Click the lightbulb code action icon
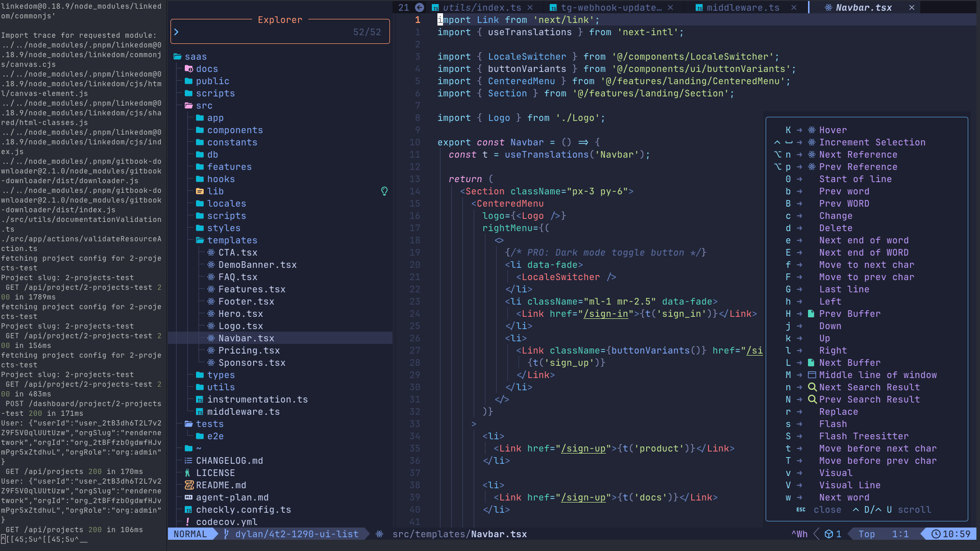 click(x=384, y=191)
